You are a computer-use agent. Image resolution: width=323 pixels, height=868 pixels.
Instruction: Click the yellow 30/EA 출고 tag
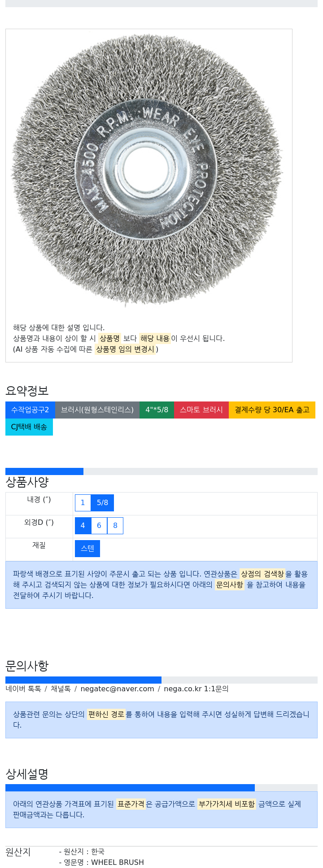[x=272, y=410]
